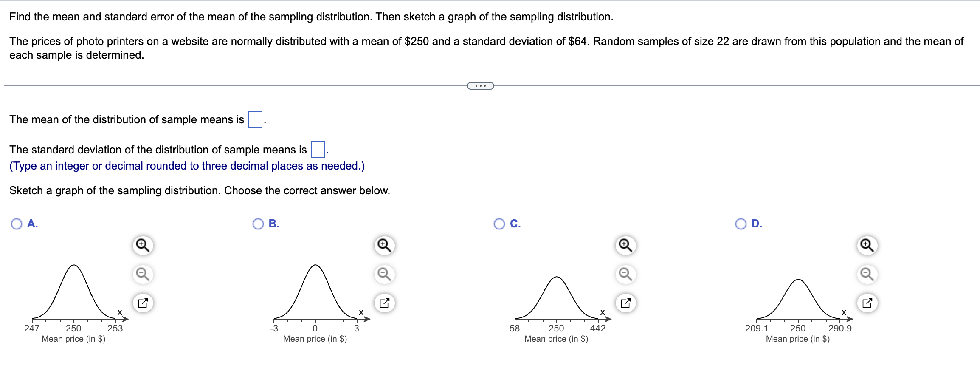Click the zoom-out magnifier beside option C
The image size is (980, 391).
point(625,274)
